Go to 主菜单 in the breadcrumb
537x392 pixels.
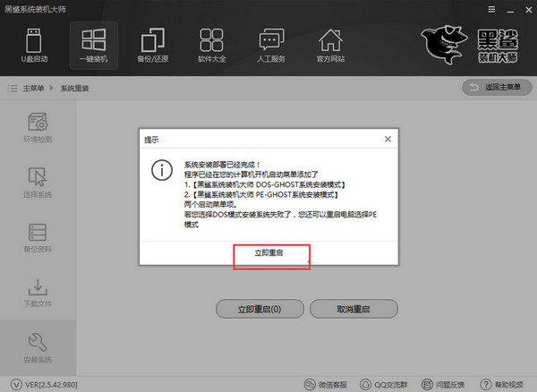click(34, 89)
